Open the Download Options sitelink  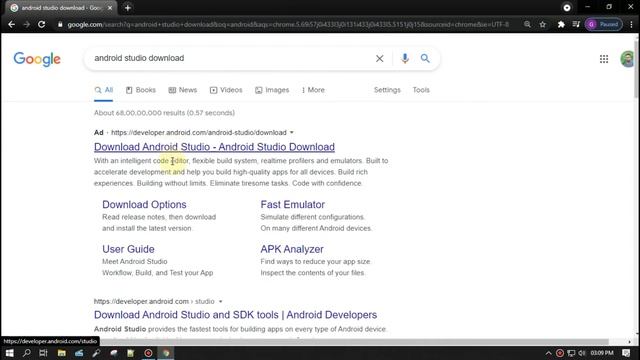(144, 204)
